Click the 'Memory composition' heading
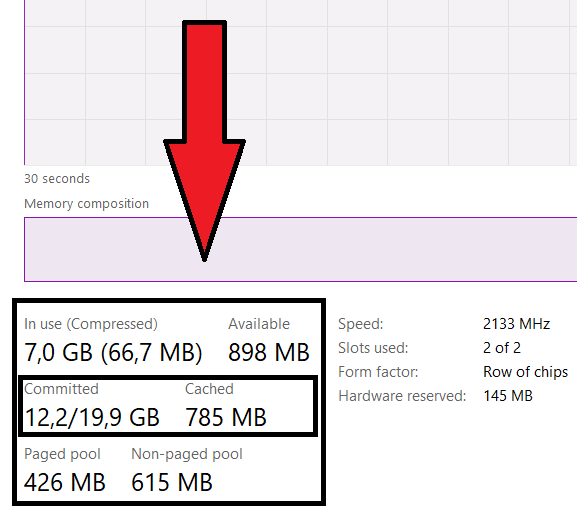 coord(86,203)
